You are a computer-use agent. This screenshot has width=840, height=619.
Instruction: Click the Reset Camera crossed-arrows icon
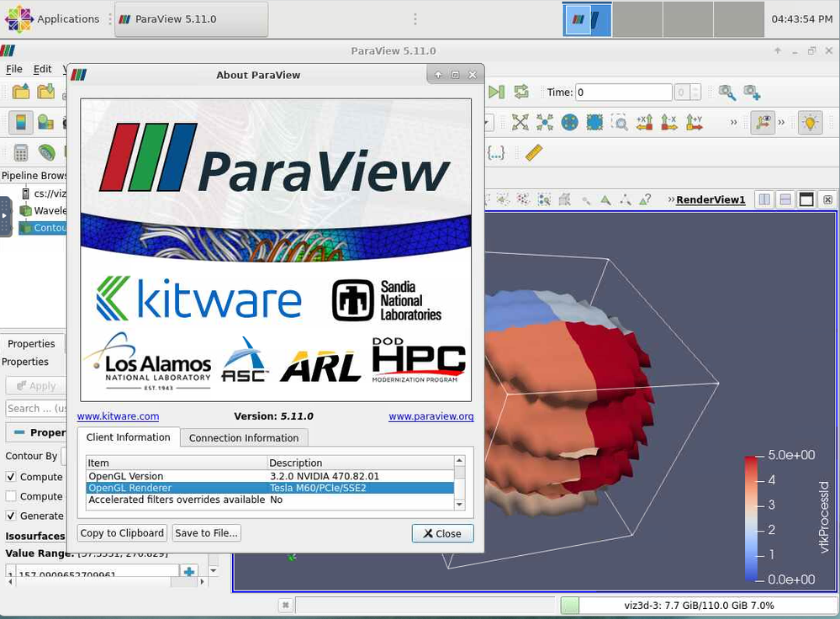[520, 123]
